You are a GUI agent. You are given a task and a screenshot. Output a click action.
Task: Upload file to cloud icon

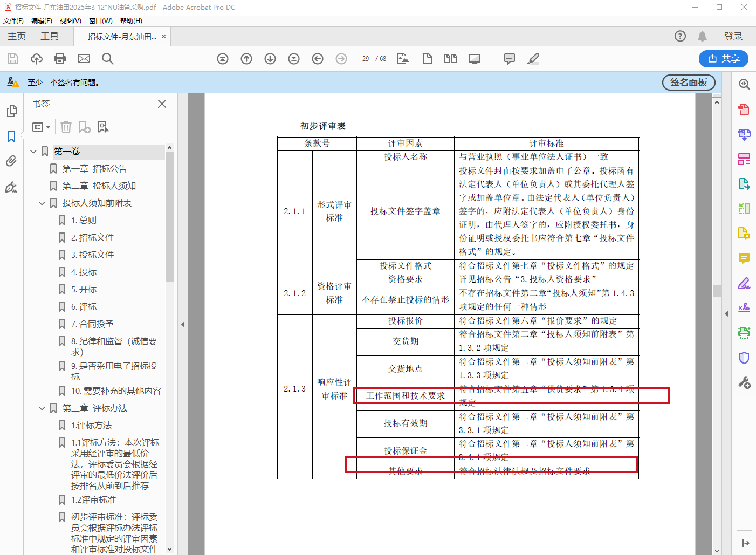37,59
